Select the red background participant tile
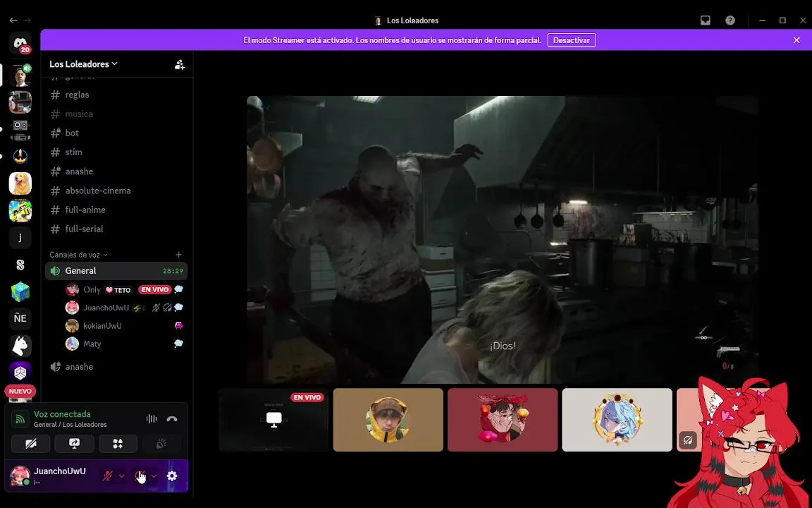The width and height of the screenshot is (812, 508). point(503,420)
